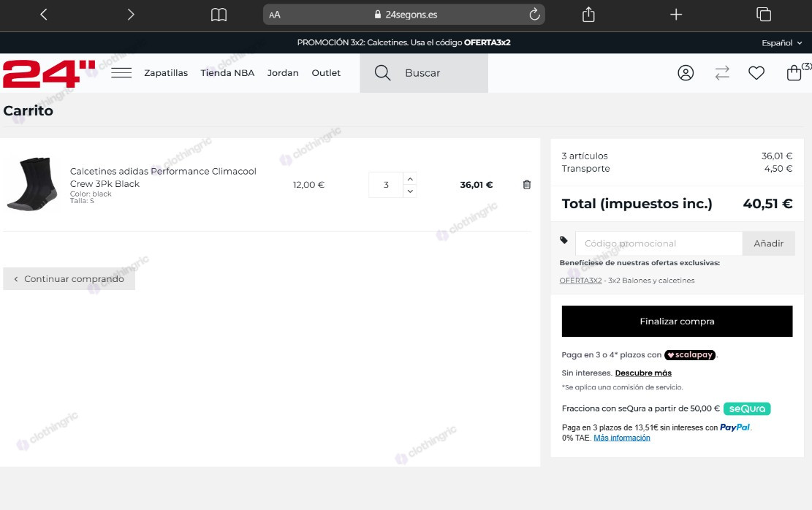Click the magnifying glass search icon
Viewport: 812px width, 510px height.
coord(382,73)
